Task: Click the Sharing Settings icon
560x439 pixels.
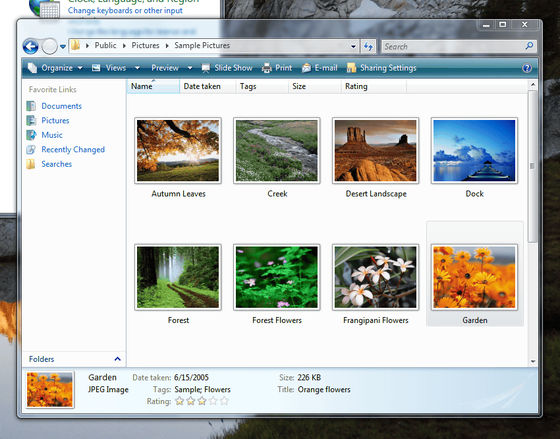Action: [351, 68]
